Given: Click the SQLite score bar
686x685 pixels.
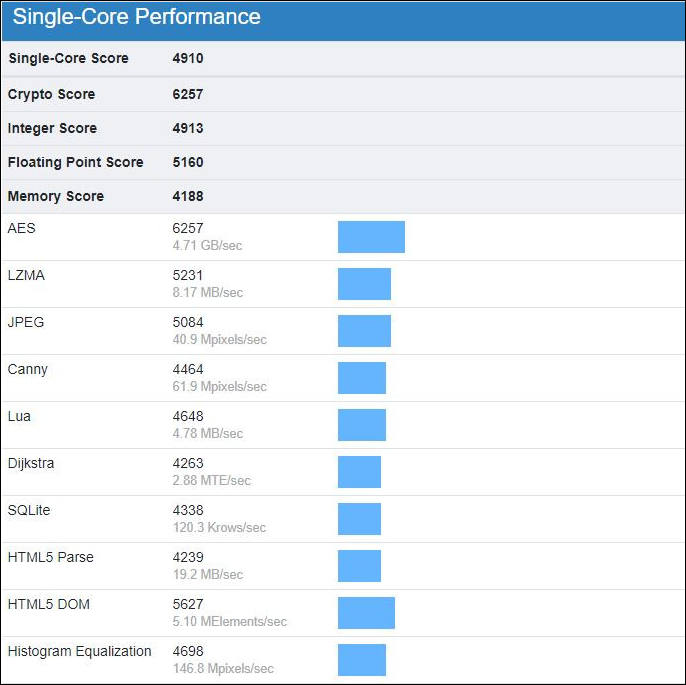Looking at the screenshot, I should [x=359, y=519].
